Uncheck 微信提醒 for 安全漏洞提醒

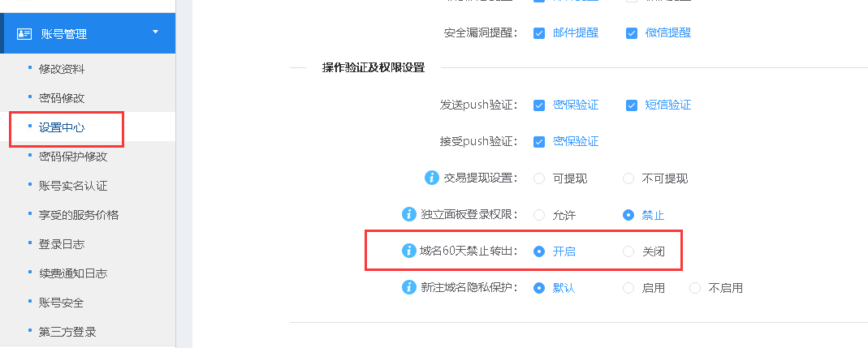[632, 33]
